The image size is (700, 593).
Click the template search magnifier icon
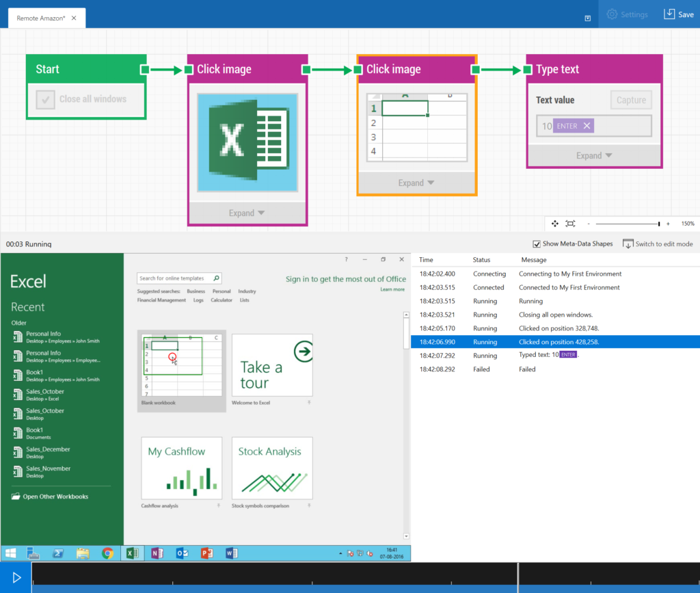click(x=217, y=278)
